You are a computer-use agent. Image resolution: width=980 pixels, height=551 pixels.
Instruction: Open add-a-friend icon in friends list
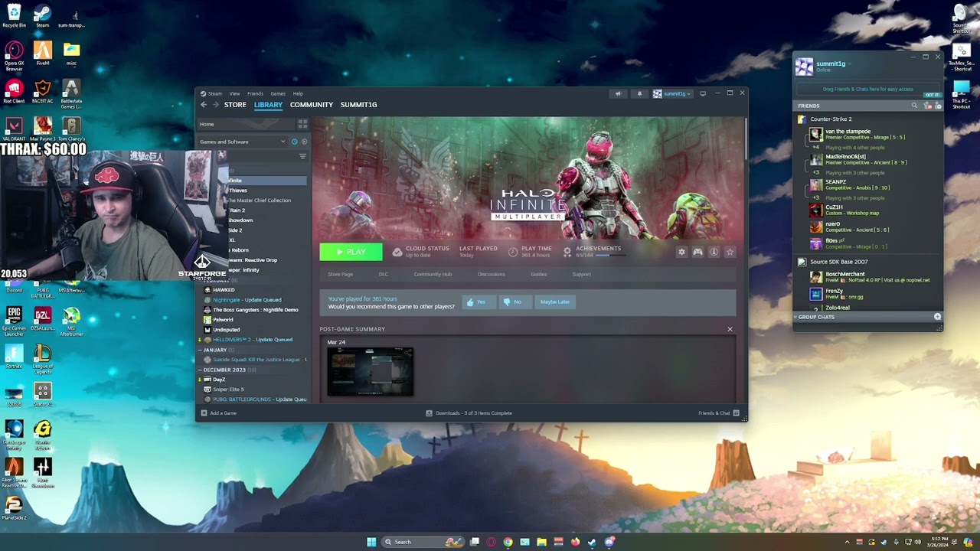coord(939,106)
